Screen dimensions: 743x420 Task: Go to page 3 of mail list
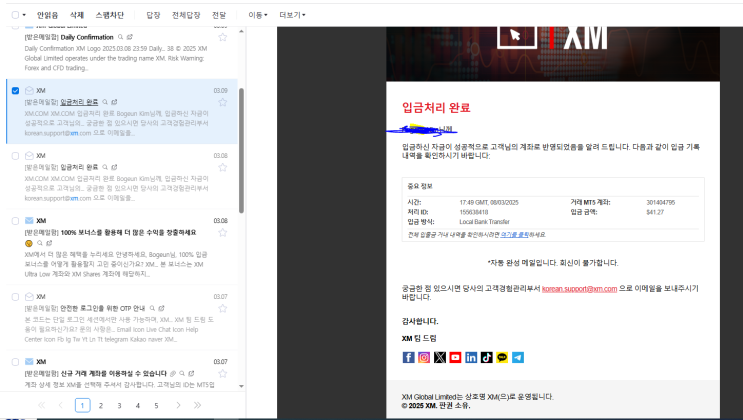tap(119, 405)
